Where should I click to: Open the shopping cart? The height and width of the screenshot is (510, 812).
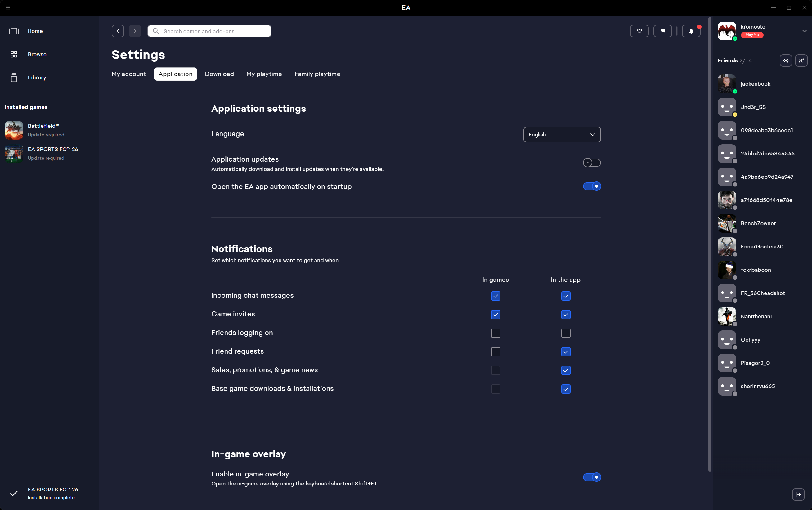tap(663, 31)
